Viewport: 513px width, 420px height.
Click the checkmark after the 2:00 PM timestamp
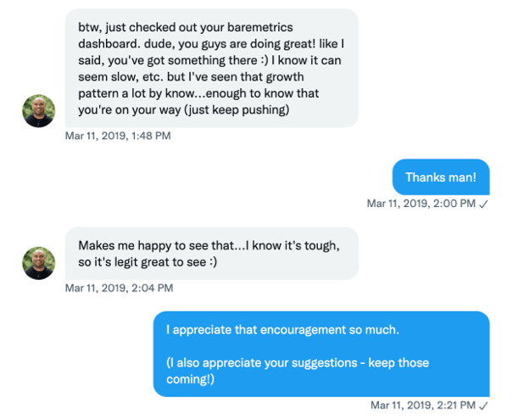click(x=483, y=204)
